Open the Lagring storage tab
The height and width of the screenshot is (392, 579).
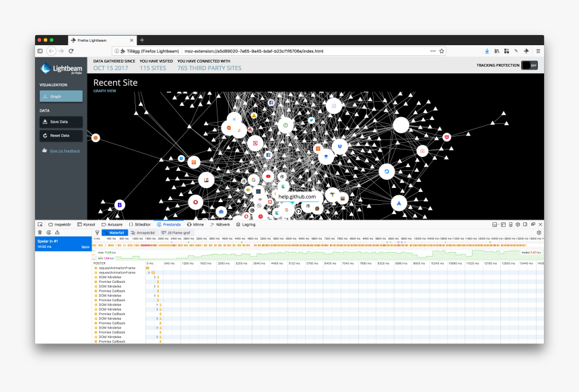pyautogui.click(x=246, y=224)
